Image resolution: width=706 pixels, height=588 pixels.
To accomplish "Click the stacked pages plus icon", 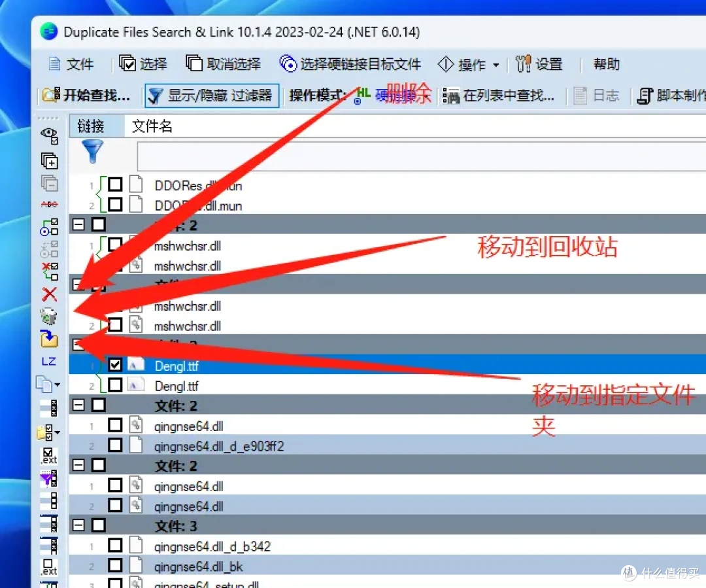I will coord(49,161).
